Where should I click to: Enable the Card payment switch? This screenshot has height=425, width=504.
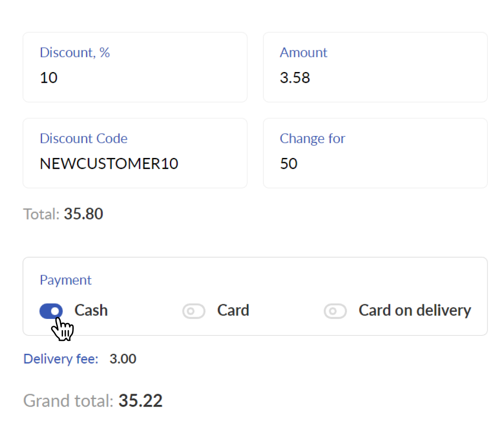pyautogui.click(x=194, y=311)
